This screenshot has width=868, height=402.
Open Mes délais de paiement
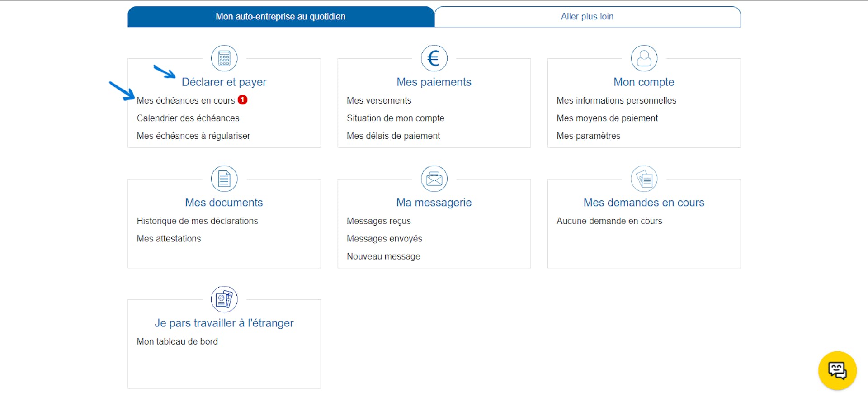coord(393,136)
